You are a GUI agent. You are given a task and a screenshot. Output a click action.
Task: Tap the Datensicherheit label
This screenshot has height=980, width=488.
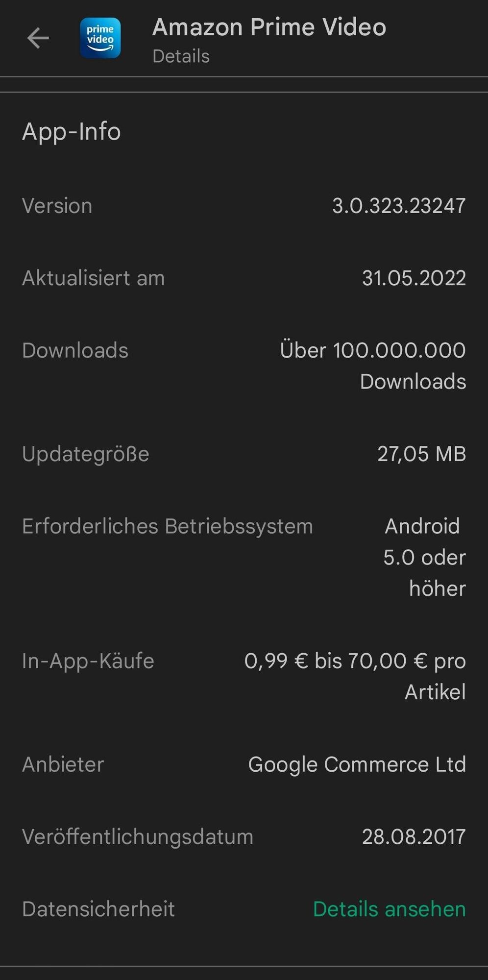click(x=98, y=909)
